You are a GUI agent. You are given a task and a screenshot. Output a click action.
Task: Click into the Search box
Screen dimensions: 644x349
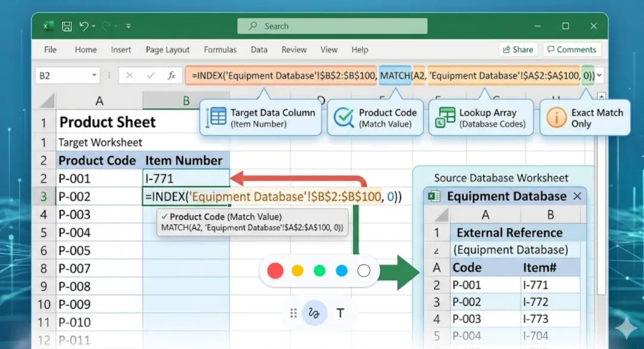coord(332,26)
